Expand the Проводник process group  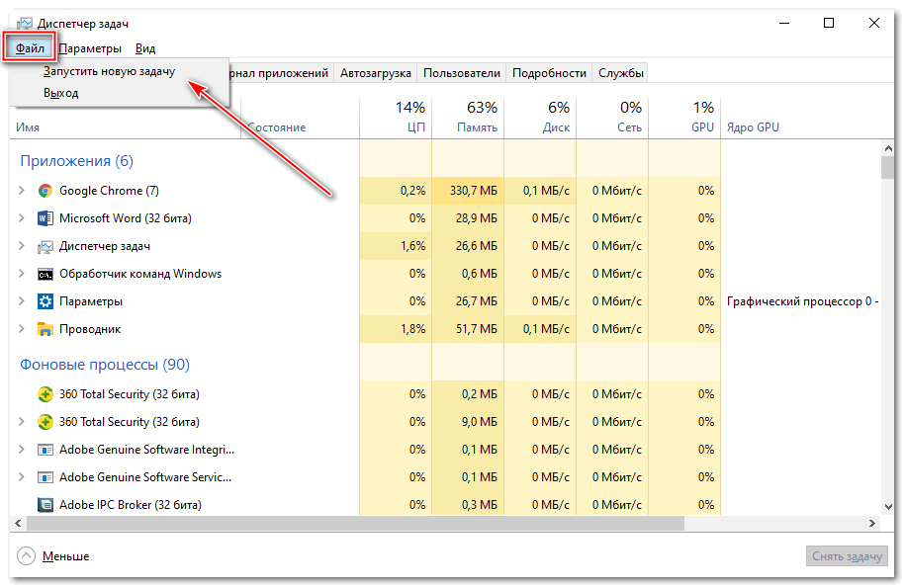tap(22, 329)
